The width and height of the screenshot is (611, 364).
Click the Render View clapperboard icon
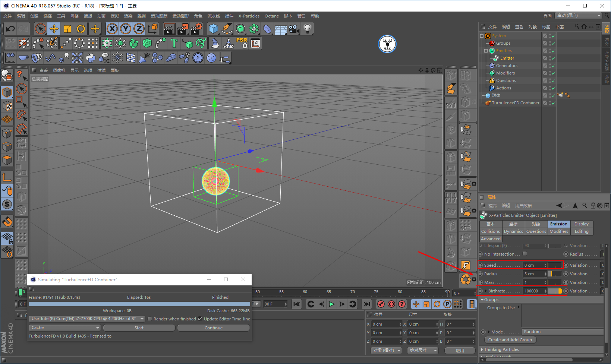point(169,29)
